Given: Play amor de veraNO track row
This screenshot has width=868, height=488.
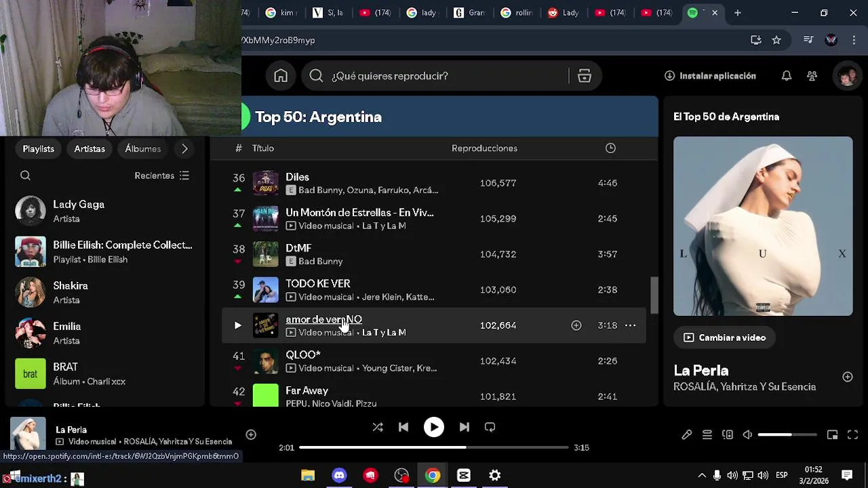Looking at the screenshot, I should 237,325.
